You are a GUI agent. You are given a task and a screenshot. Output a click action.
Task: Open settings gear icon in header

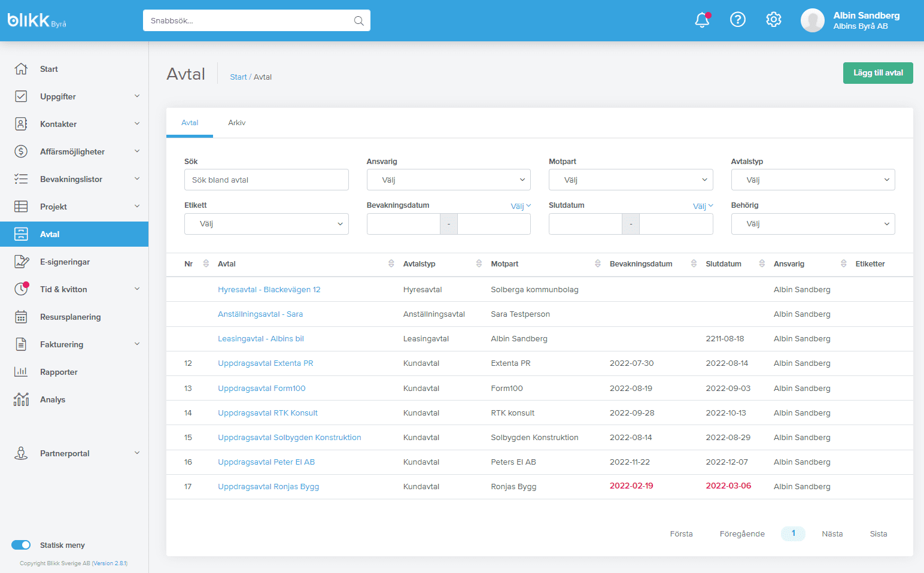click(x=774, y=20)
